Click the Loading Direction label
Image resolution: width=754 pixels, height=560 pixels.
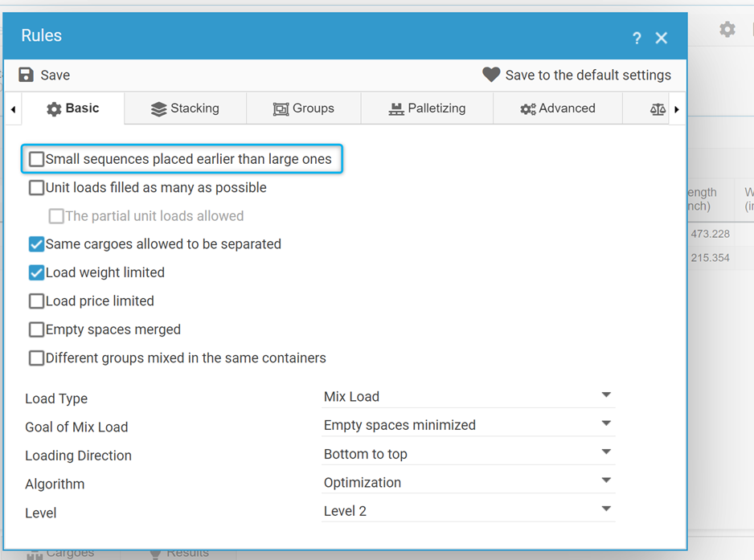point(79,456)
